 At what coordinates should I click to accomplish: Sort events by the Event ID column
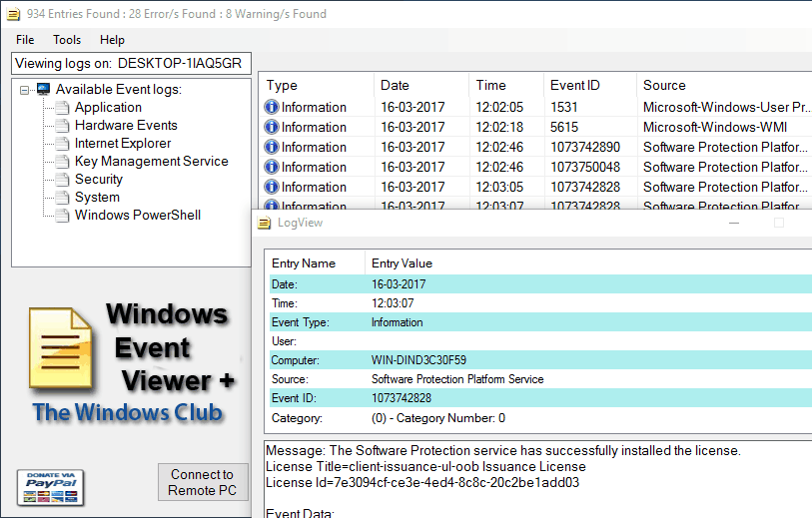click(590, 85)
